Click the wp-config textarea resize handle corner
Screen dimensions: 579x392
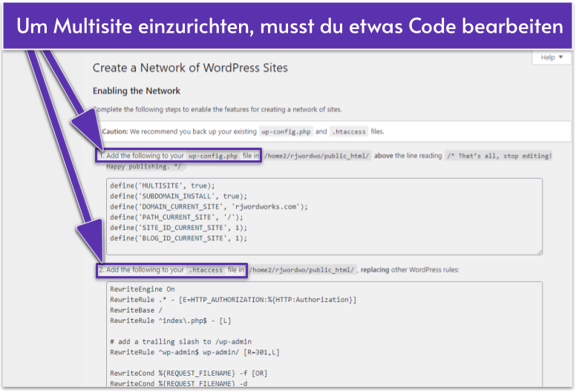click(x=540, y=252)
